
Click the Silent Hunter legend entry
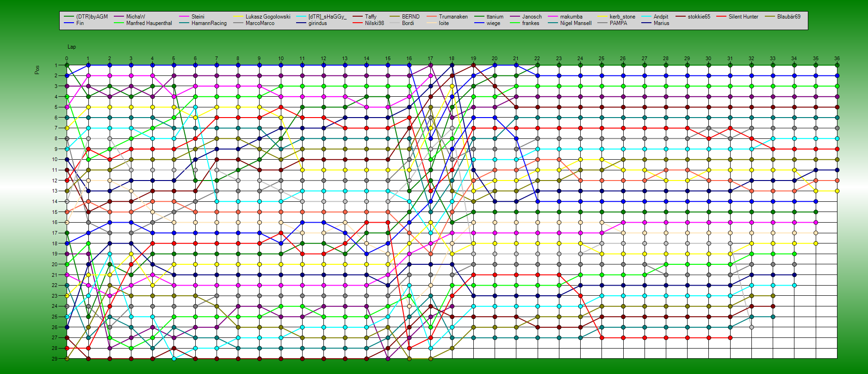click(744, 17)
